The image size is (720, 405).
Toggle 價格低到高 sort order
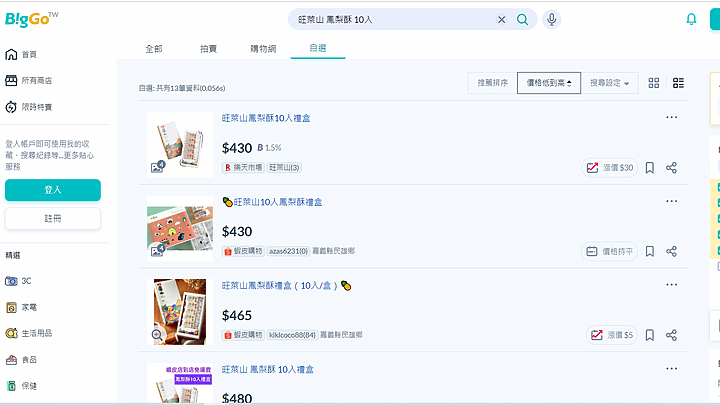(x=549, y=83)
